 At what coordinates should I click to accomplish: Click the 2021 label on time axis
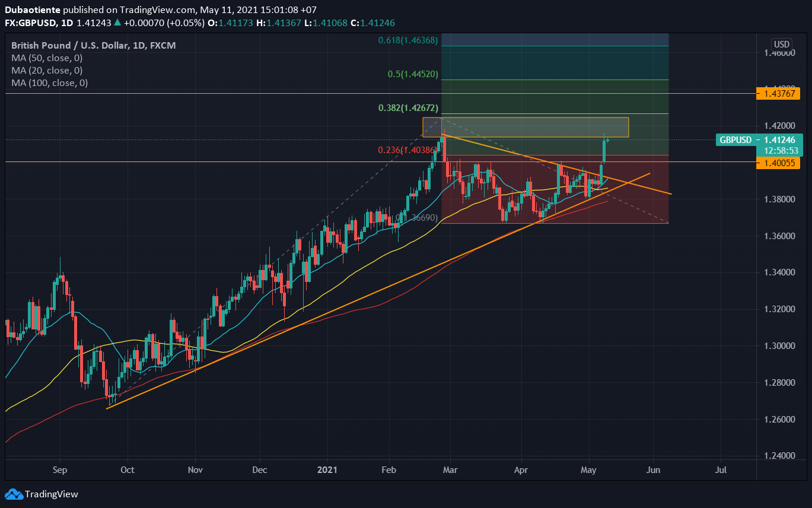[327, 470]
